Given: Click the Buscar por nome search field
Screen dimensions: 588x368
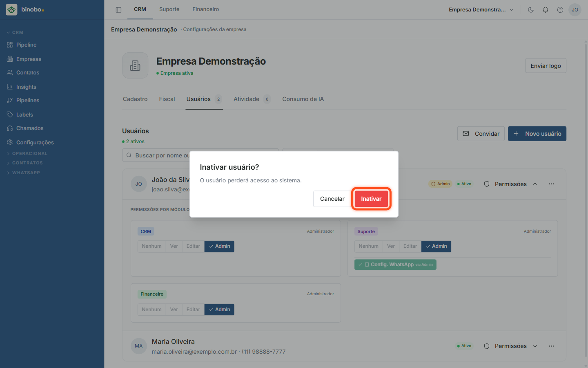Looking at the screenshot, I should (200, 155).
